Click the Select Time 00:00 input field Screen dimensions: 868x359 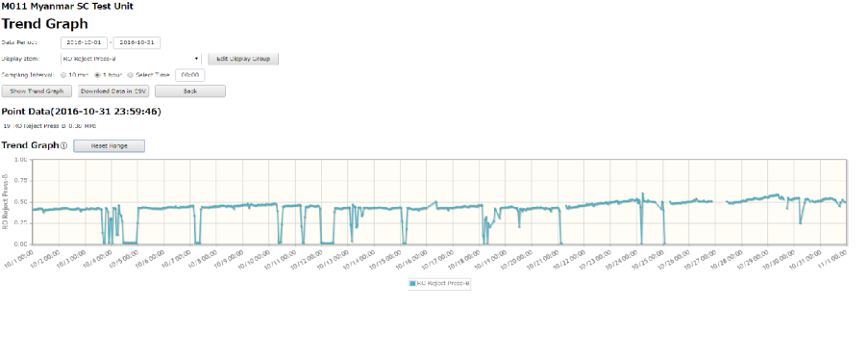pos(190,75)
